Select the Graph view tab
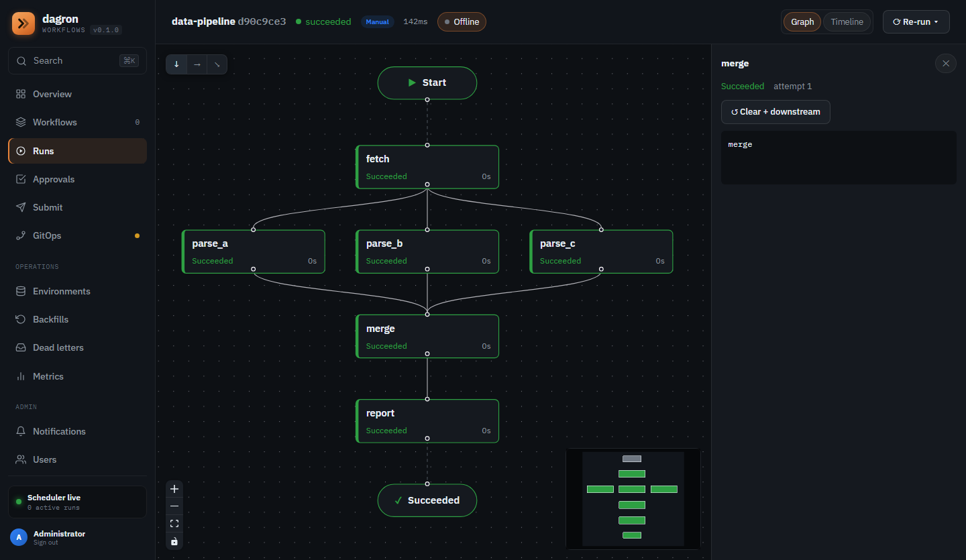 point(802,22)
